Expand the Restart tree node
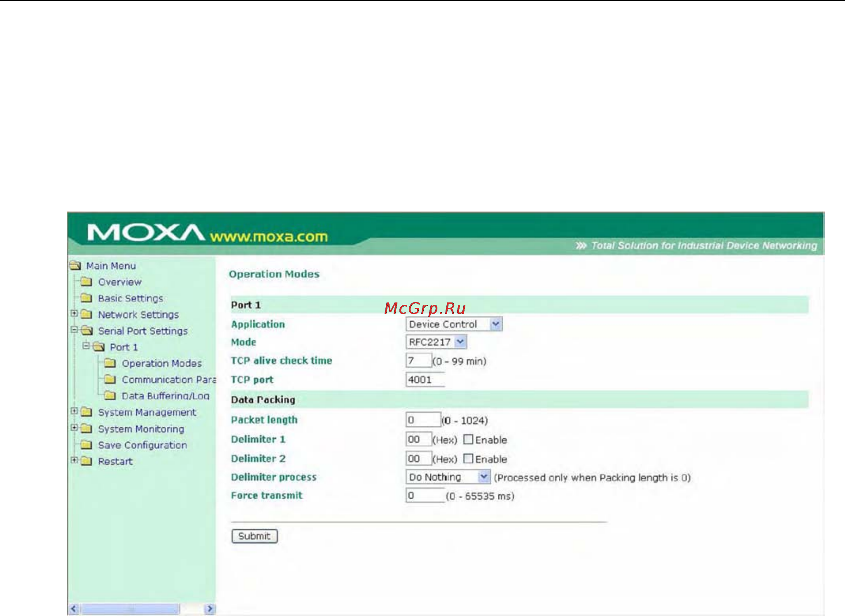845x616 pixels. 74,460
